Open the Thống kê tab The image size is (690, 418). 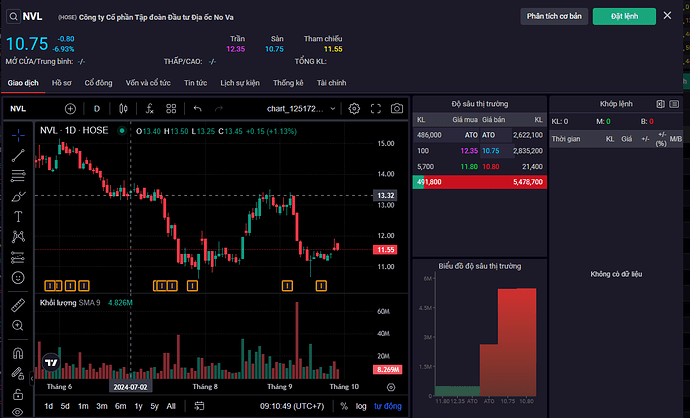288,83
